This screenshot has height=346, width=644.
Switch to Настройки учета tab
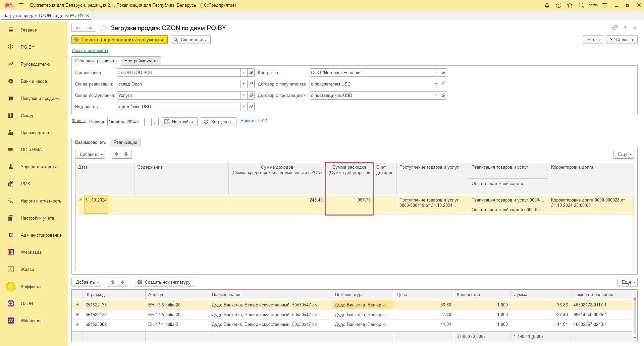(141, 61)
